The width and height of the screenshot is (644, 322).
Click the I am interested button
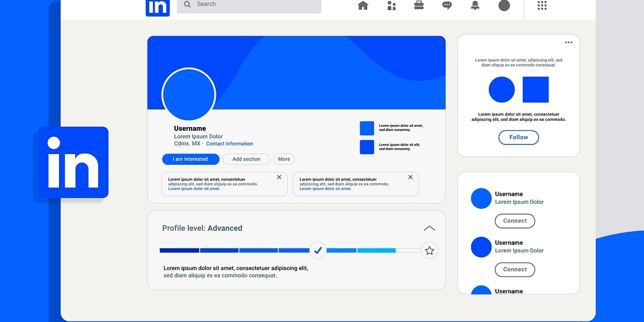click(191, 159)
